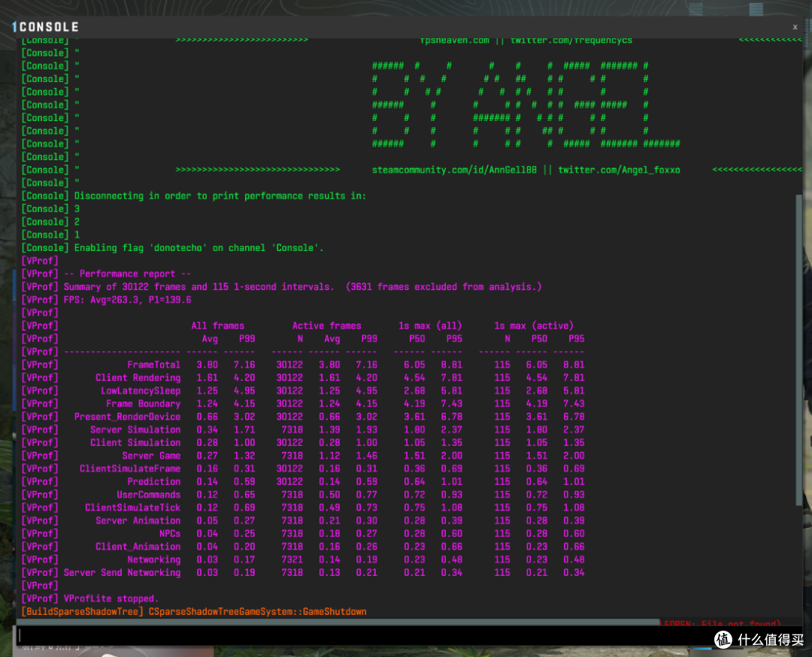The image size is (812, 657).
Task: Click the 'CSparseShadowTreeGameSystem::GameShutdown' line
Action: tap(257, 612)
